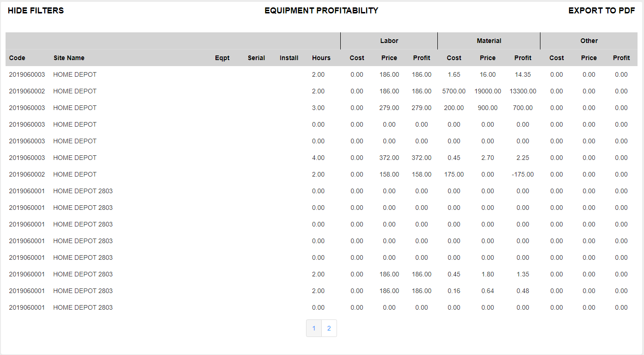Click the Site Name column header
The width and height of the screenshot is (644, 355).
(x=69, y=58)
